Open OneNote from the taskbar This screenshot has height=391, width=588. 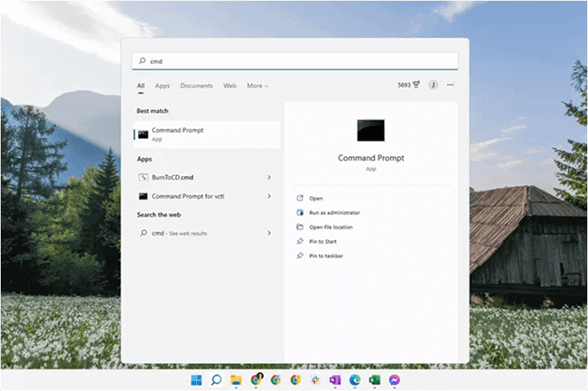tap(335, 380)
